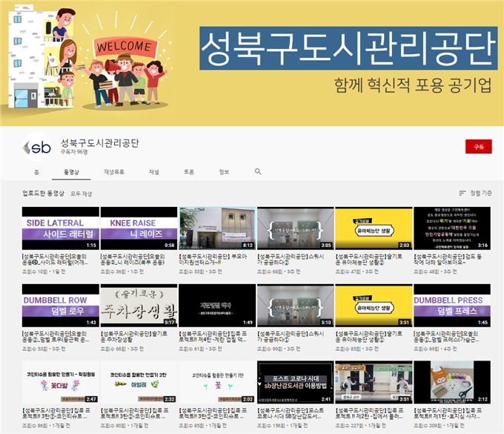This screenshot has height=434, width=504.
Task: Open the SIDE LATERAL 사이드 래터럴 video thumbnail
Action: pos(61,228)
